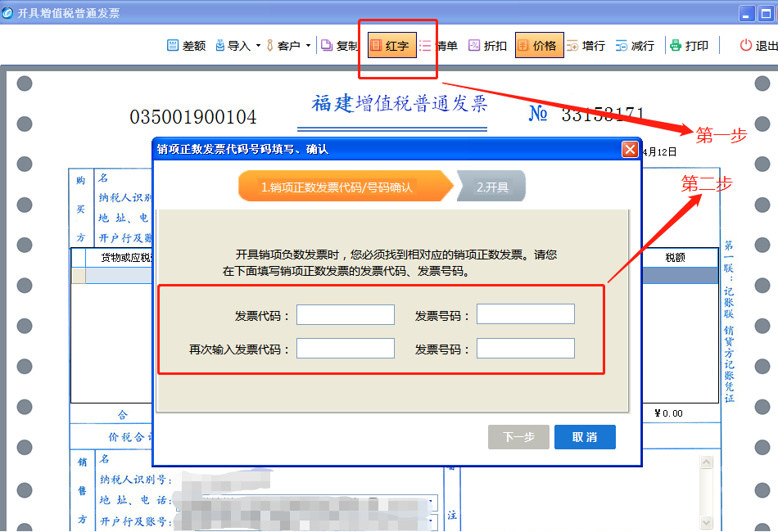Focus the 再次输入发票代码 input field

(x=345, y=349)
